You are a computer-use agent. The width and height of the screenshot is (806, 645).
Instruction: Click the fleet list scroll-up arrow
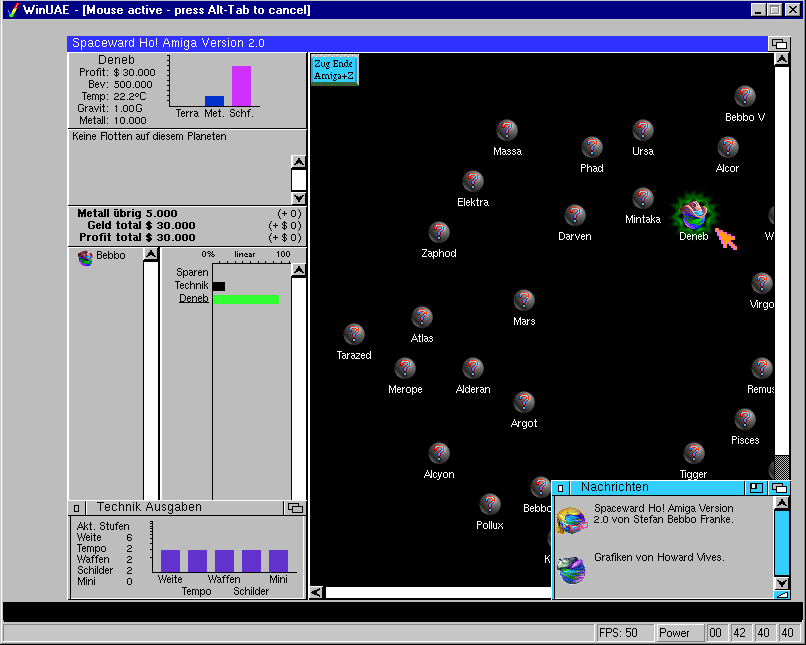click(x=299, y=162)
